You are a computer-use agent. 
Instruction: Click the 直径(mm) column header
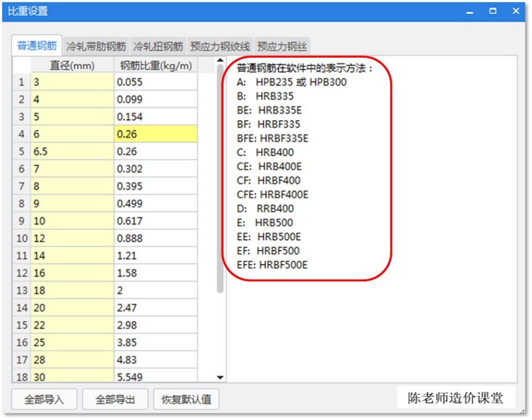(72, 65)
